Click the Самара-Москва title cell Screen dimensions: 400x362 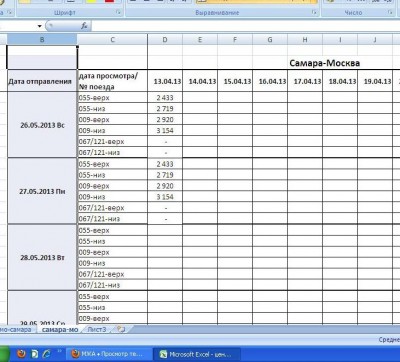(324, 63)
